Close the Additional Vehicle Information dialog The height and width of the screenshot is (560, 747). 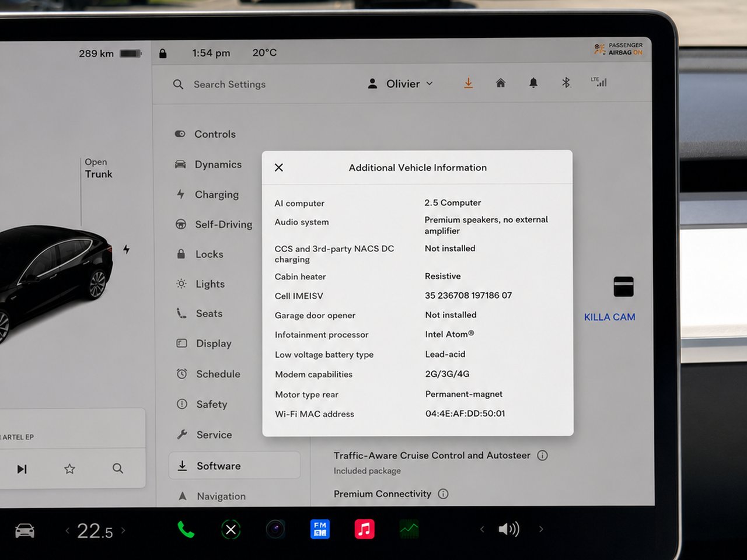[x=279, y=167]
